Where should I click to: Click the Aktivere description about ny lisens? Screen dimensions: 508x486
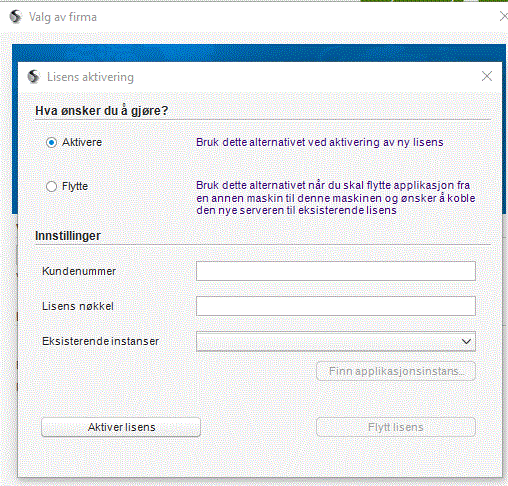320,142
